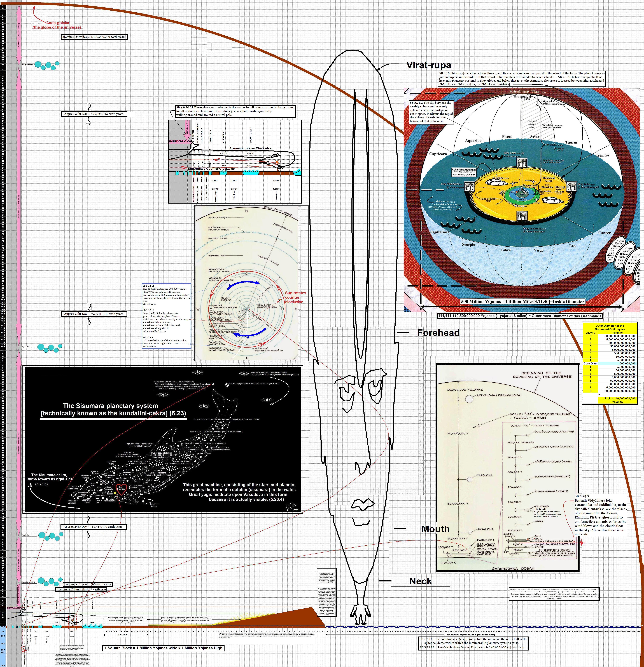Image resolution: width=644 pixels, height=667 pixels.
Task: Click the Taurus zodiac label
Action: (x=571, y=142)
